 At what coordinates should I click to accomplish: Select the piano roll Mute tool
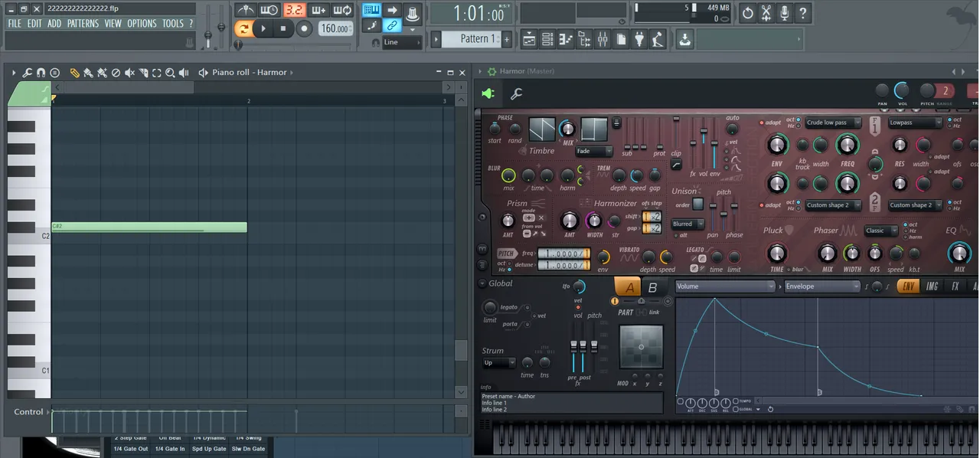[129, 73]
